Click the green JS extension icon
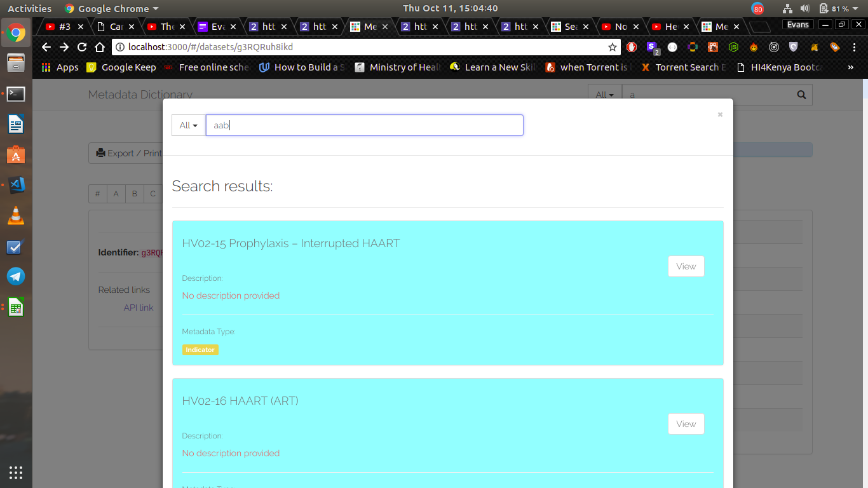This screenshot has width=868, height=488. click(733, 47)
